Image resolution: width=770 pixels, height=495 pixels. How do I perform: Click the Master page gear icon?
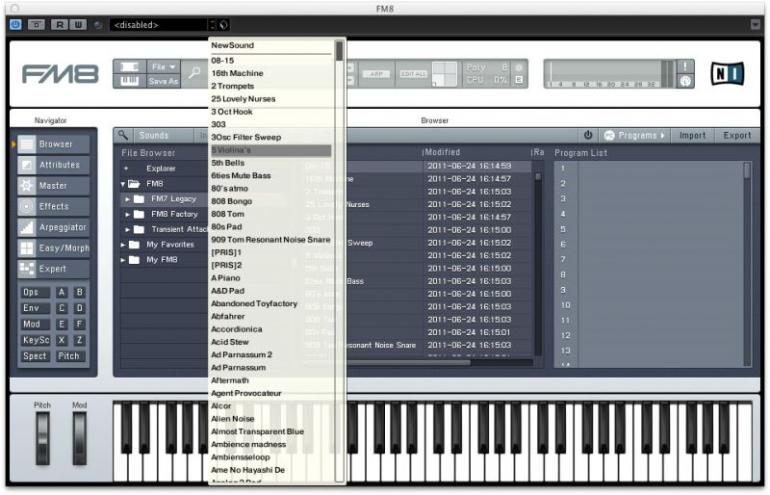point(27,186)
